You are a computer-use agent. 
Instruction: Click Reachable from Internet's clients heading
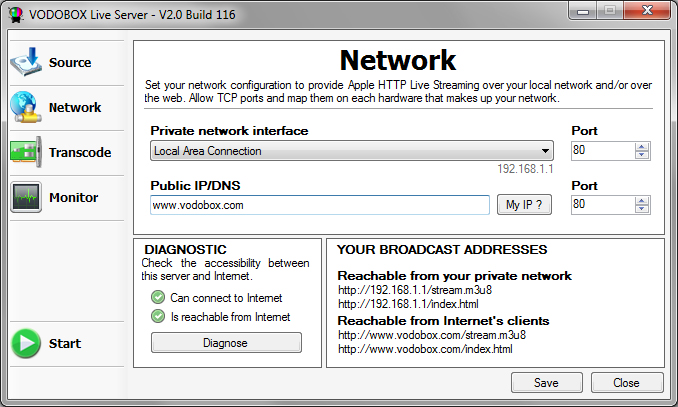click(x=443, y=321)
